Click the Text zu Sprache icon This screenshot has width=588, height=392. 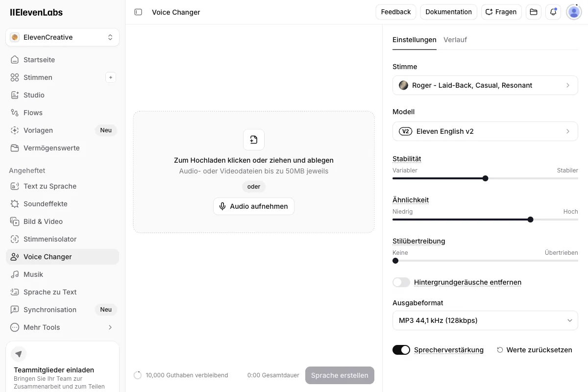(x=15, y=186)
